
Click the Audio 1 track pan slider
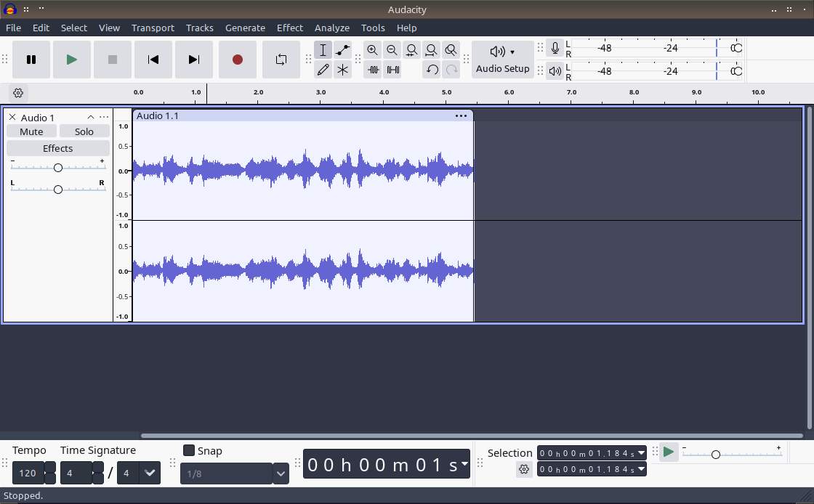pos(58,189)
